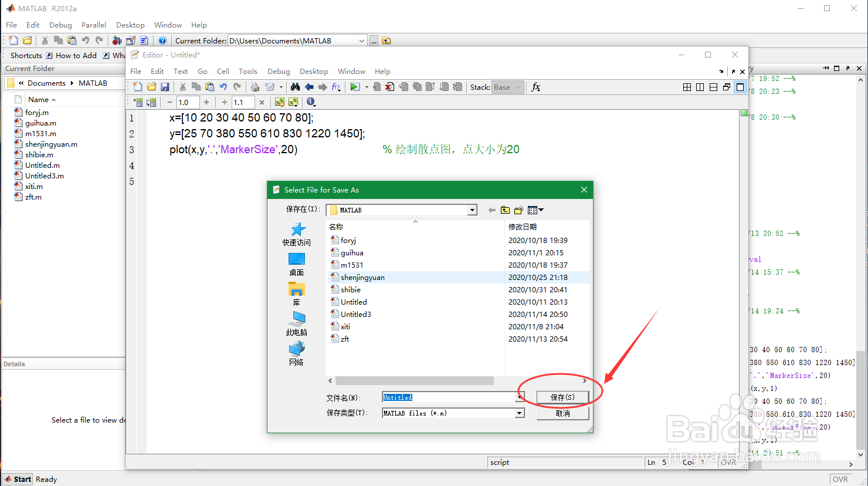Click the 修改日期 column header in dialog

[x=523, y=227]
